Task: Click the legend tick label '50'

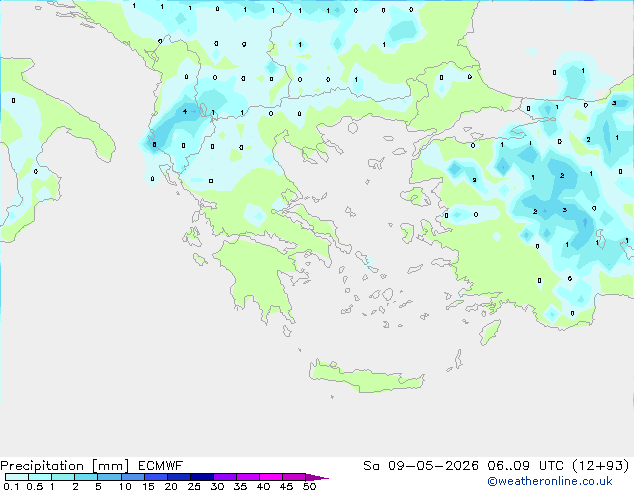Action: 309,486
